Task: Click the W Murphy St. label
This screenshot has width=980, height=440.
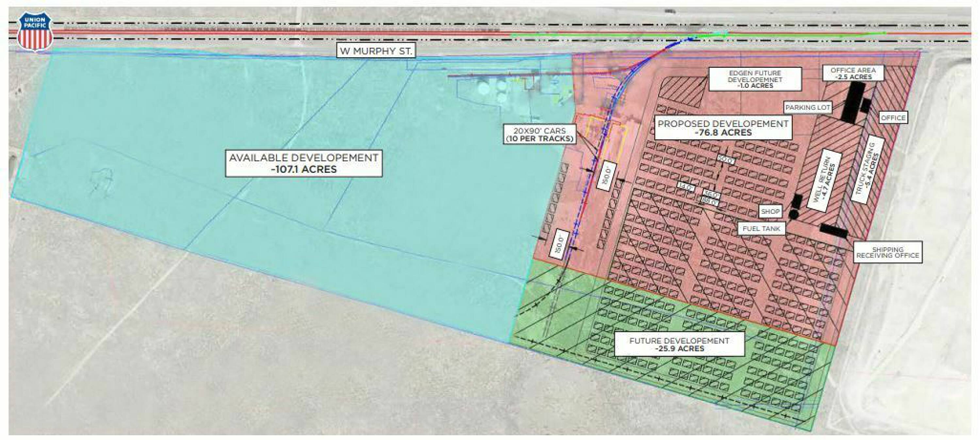Action: click(376, 51)
